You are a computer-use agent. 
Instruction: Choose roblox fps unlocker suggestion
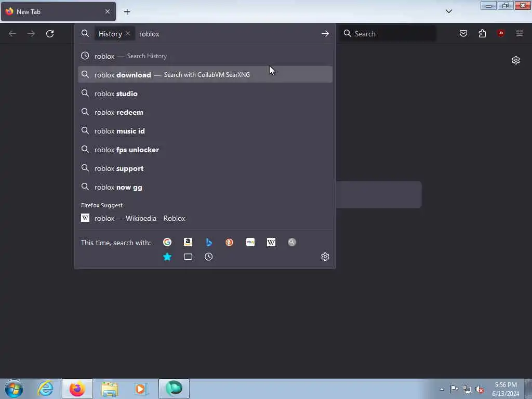[205, 150]
